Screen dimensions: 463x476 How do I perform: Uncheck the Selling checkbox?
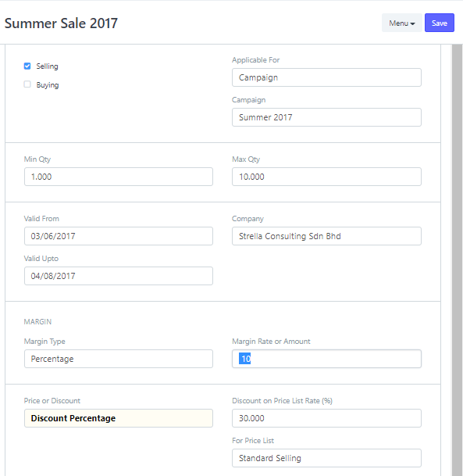click(x=27, y=66)
